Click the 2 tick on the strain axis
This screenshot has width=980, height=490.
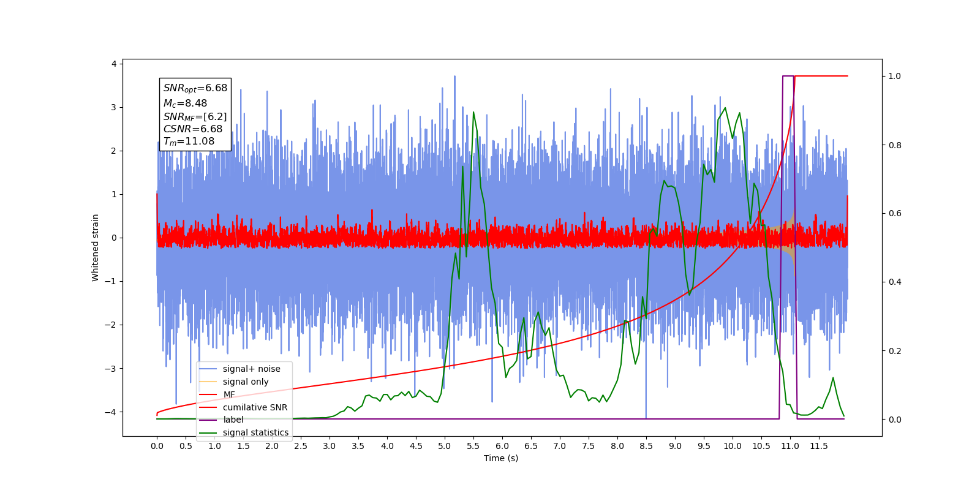pyautogui.click(x=114, y=151)
